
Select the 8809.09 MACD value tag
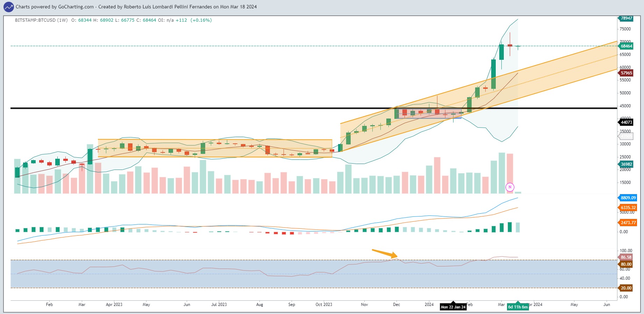[x=628, y=198]
